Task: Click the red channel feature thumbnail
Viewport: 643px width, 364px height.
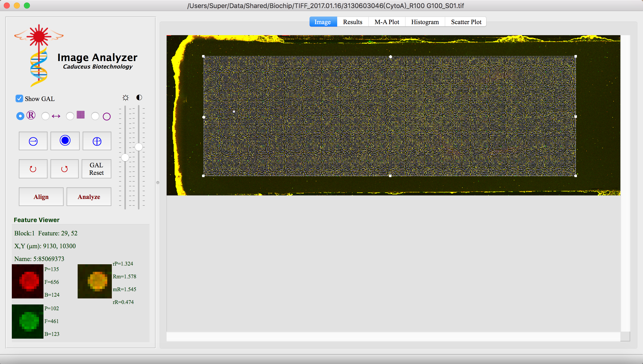Action: click(28, 281)
